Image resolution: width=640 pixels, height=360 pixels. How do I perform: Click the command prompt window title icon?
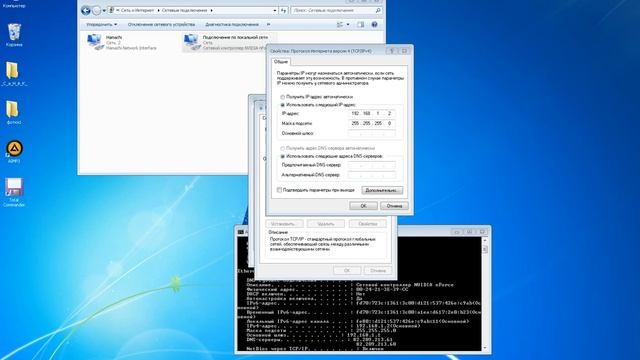click(x=241, y=232)
